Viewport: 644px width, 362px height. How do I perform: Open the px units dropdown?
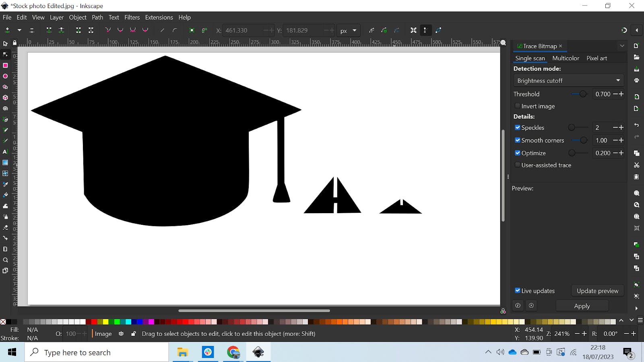point(349,31)
